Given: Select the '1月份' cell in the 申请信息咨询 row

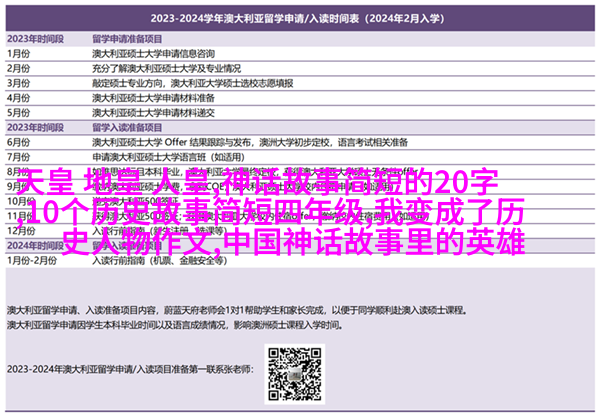Looking at the screenshot, I should click(x=18, y=54).
